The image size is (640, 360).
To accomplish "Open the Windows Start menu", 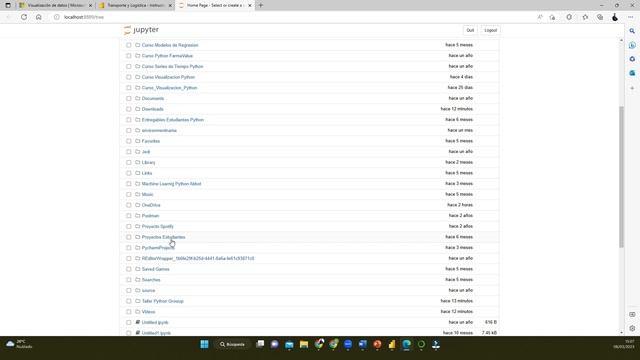I will [x=204, y=344].
